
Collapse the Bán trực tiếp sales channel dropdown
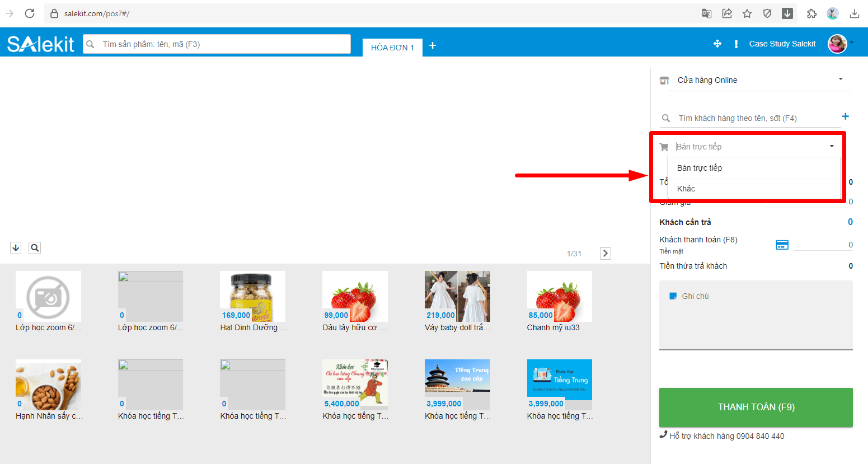coord(832,147)
